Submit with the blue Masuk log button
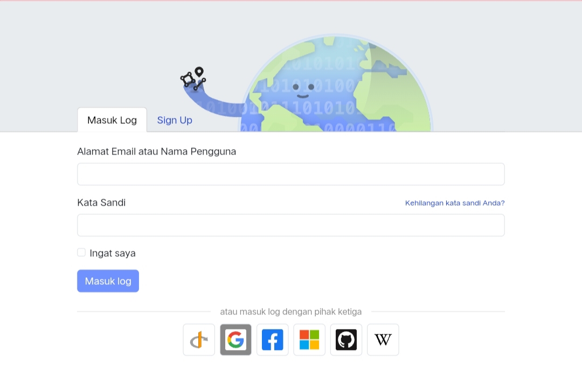The image size is (582, 392). coord(108,281)
